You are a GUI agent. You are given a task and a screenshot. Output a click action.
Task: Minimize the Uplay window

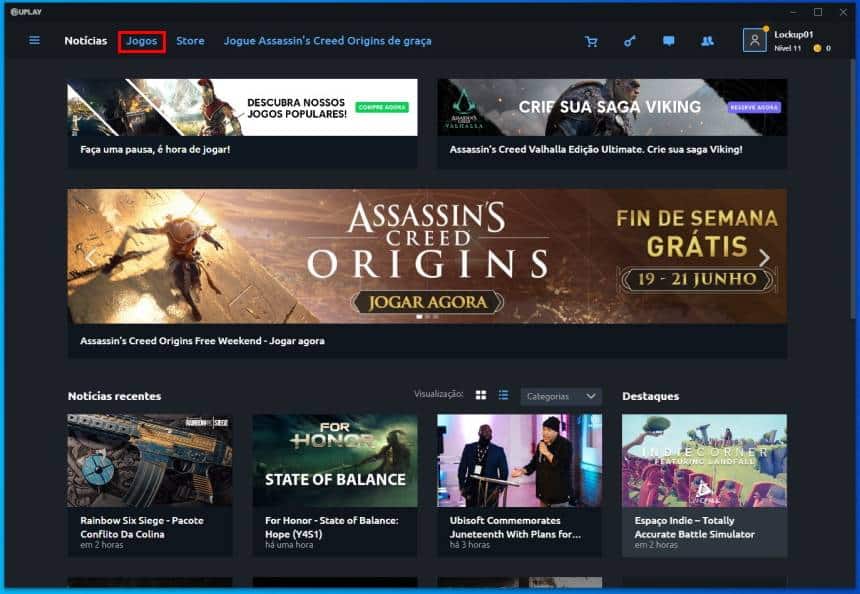tap(793, 12)
